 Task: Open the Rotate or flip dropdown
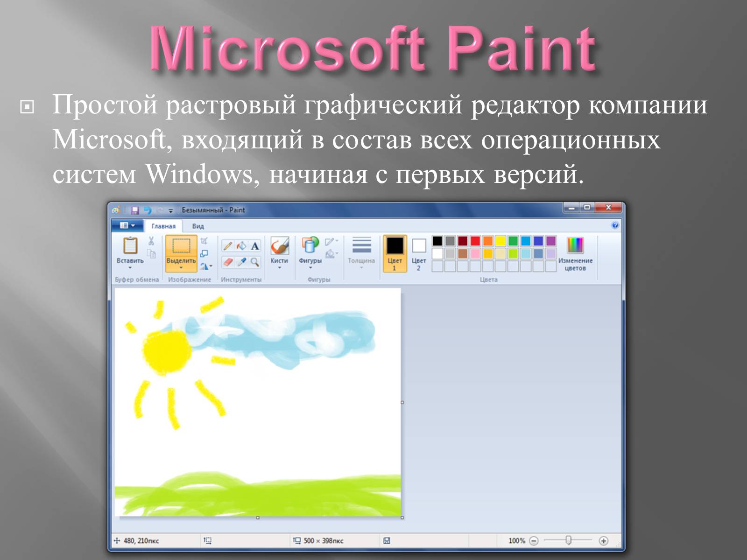point(206,266)
